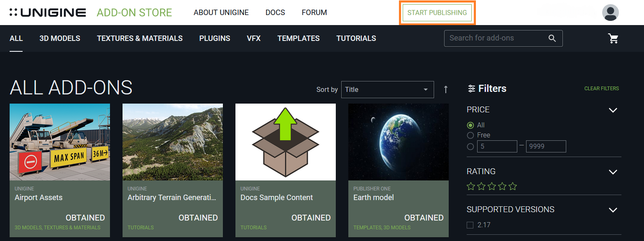Open the TUTORIALS category tab

[x=356, y=38]
